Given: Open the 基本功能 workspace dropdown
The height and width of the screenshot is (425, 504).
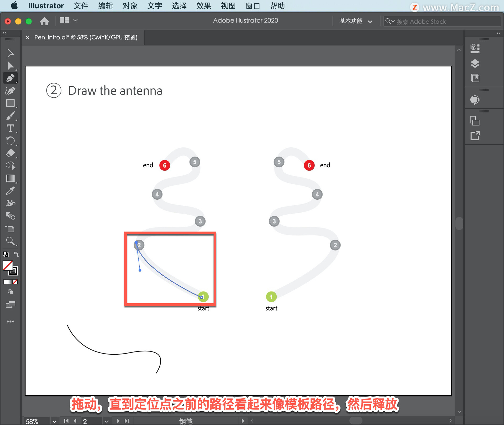Looking at the screenshot, I should tap(355, 21).
